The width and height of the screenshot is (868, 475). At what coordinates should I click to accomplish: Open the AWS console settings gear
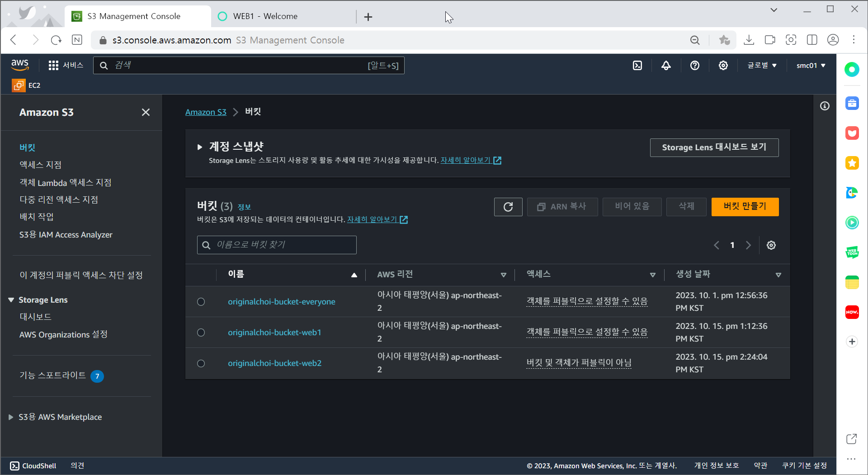click(723, 66)
